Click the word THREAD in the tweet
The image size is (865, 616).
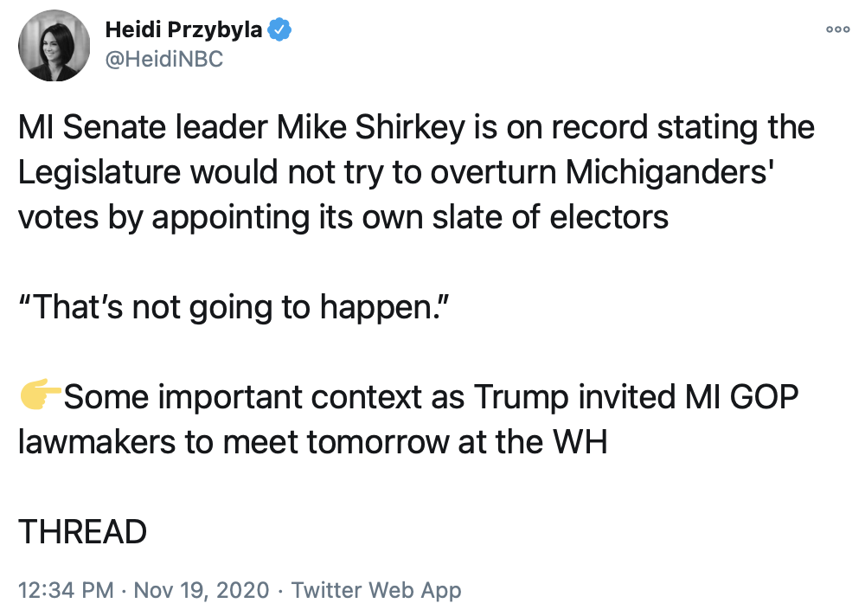83,532
